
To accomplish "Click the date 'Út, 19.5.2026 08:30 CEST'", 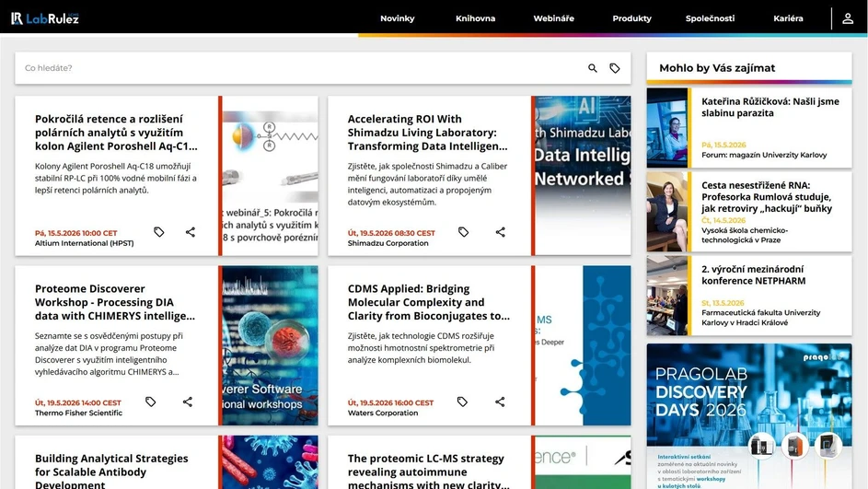I will pyautogui.click(x=391, y=233).
